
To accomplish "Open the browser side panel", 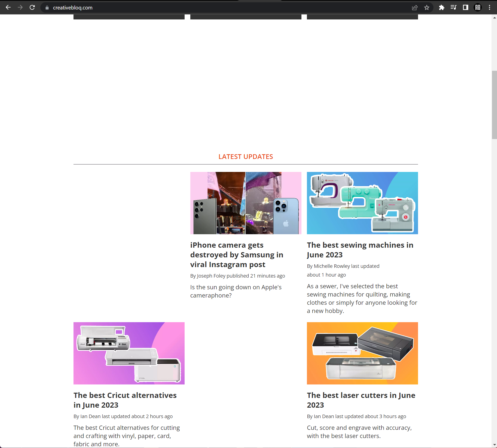I will 465,7.
